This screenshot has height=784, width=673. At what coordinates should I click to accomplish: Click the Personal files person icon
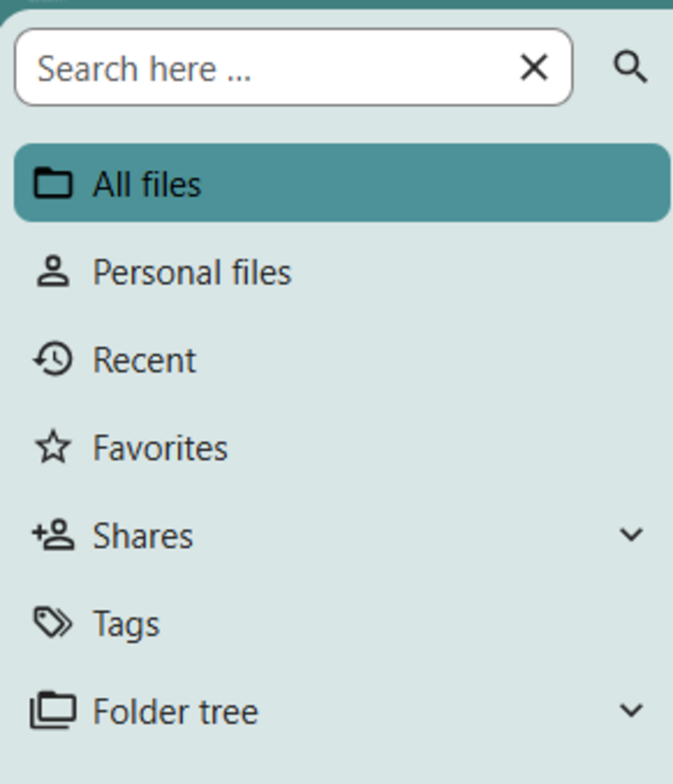[x=53, y=271]
